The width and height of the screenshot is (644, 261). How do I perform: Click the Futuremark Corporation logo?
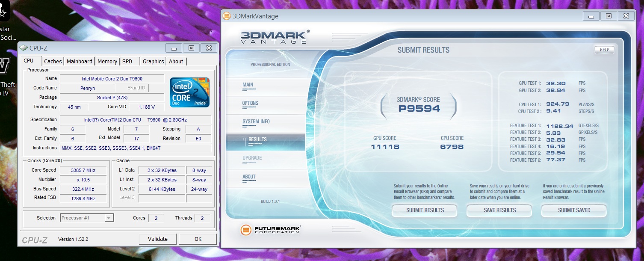coord(270,230)
